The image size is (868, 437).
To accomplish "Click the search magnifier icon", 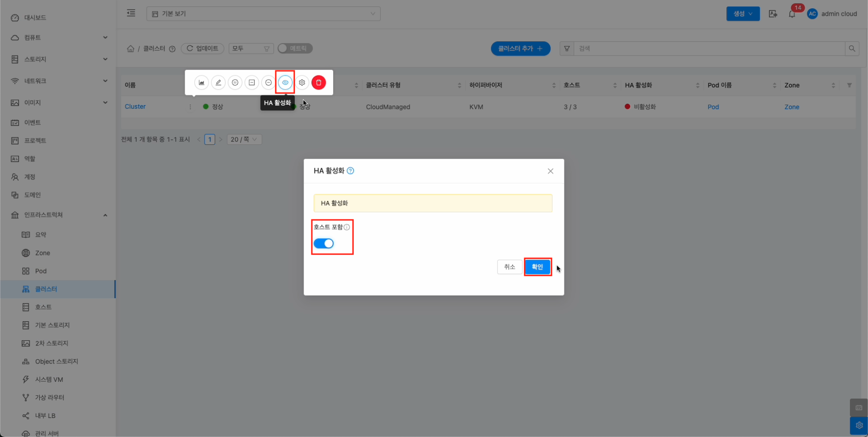I will coord(852,49).
